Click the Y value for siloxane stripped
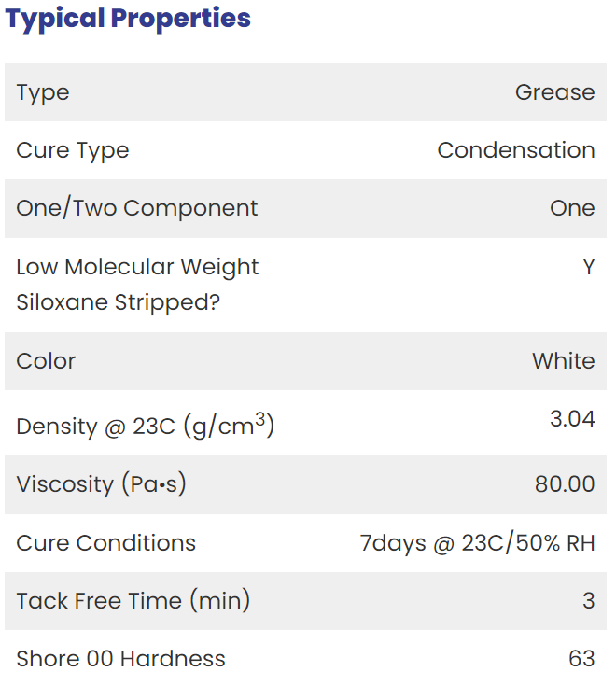The image size is (616, 686). 589,267
